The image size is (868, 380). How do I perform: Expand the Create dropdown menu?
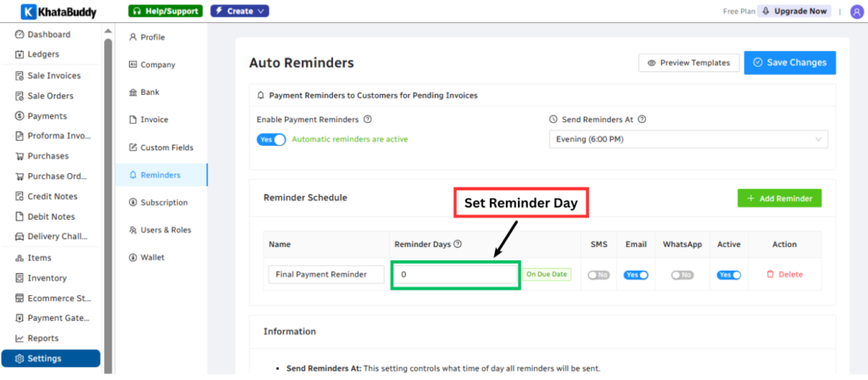pyautogui.click(x=240, y=11)
